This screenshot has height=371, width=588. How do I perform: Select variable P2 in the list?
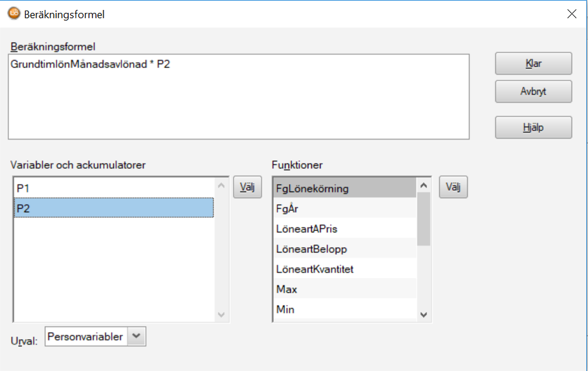tap(114, 208)
